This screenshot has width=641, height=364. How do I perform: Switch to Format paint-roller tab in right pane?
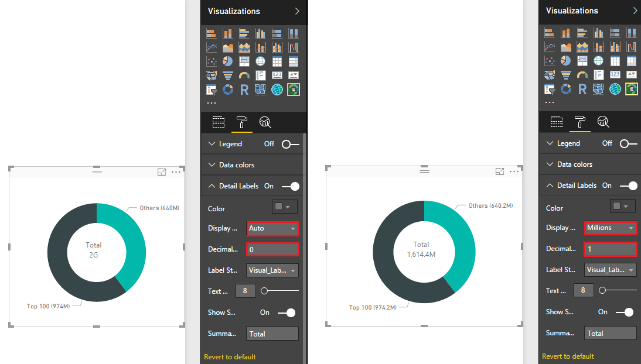pyautogui.click(x=580, y=121)
